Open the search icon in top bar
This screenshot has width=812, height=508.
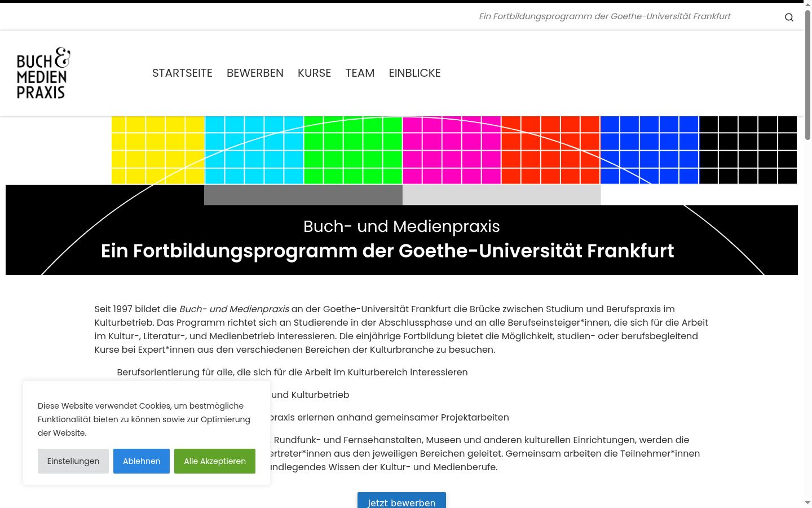point(789,17)
